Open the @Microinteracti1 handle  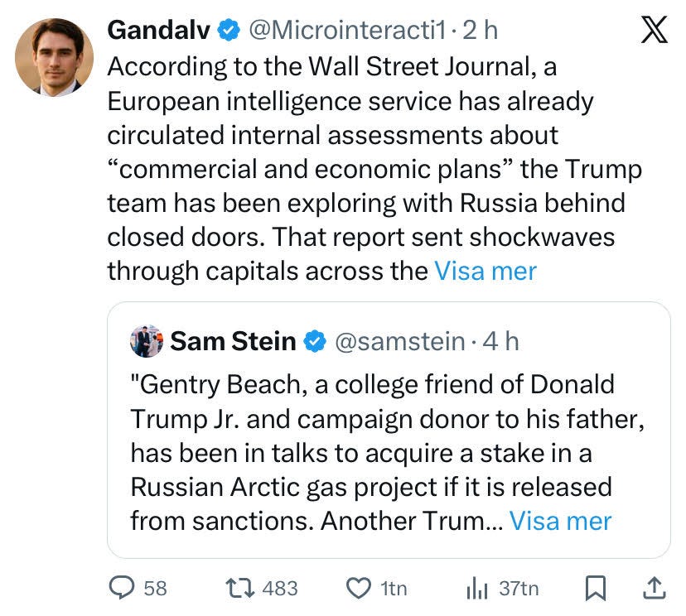pos(348,31)
